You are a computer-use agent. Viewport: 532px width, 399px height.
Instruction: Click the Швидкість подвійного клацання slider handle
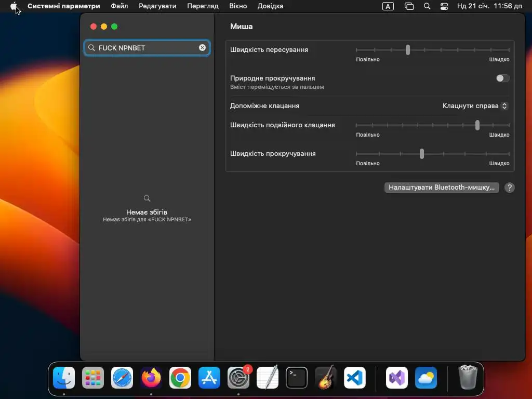pyautogui.click(x=477, y=125)
